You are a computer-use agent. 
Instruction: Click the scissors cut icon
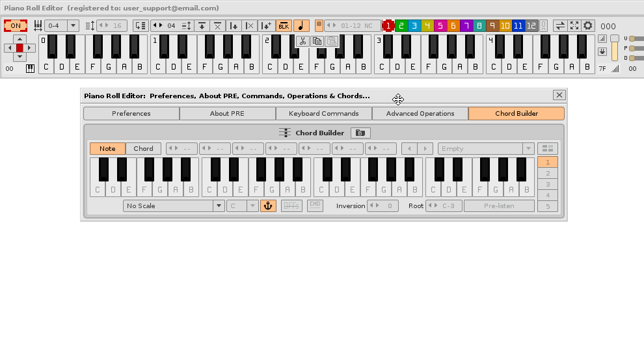pos(302,41)
